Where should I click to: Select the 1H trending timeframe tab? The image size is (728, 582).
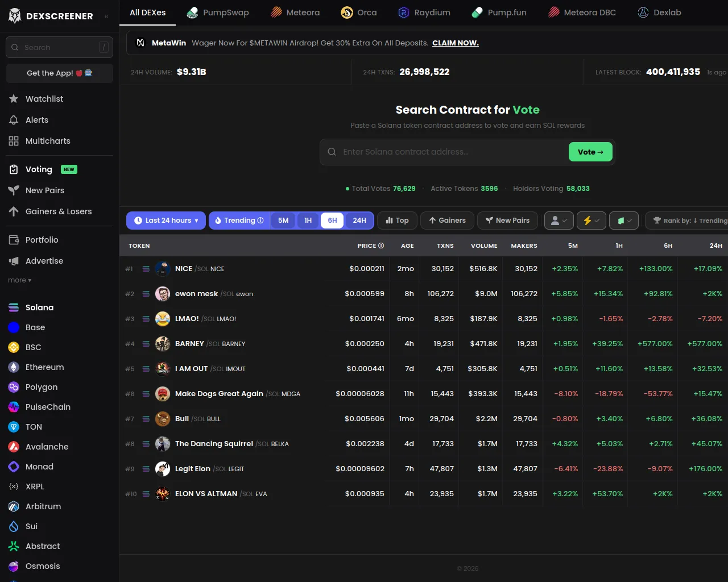point(308,221)
